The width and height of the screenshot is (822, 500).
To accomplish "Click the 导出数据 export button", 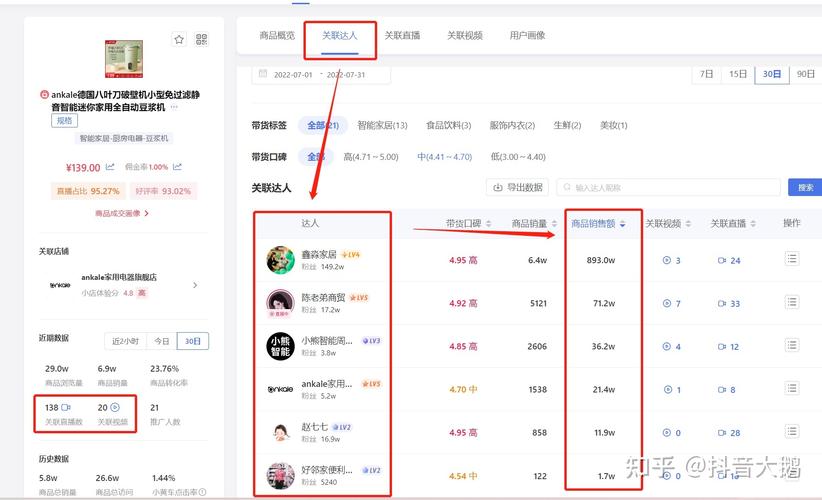I will click(517, 187).
